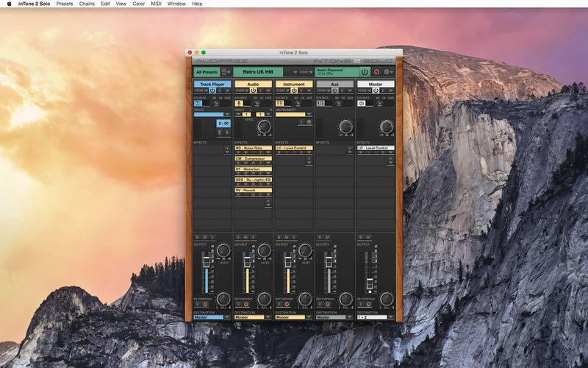Open the settings gear menu

(x=388, y=71)
